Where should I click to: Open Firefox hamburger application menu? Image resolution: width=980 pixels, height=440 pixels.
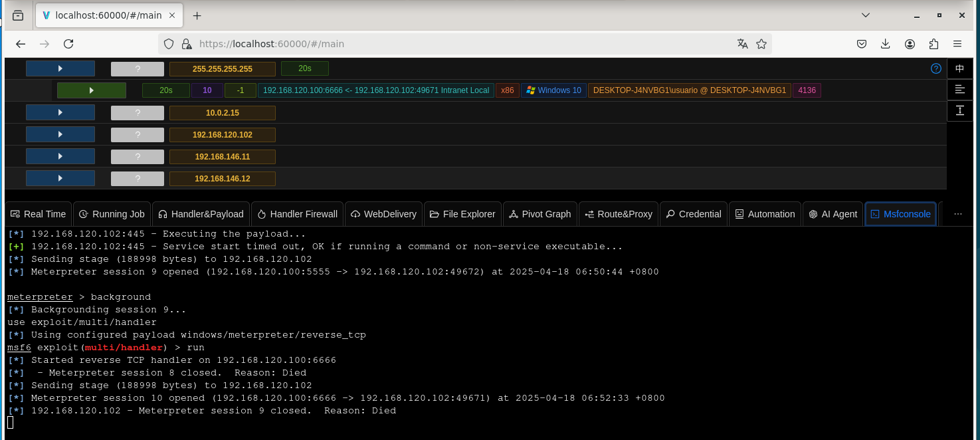957,44
